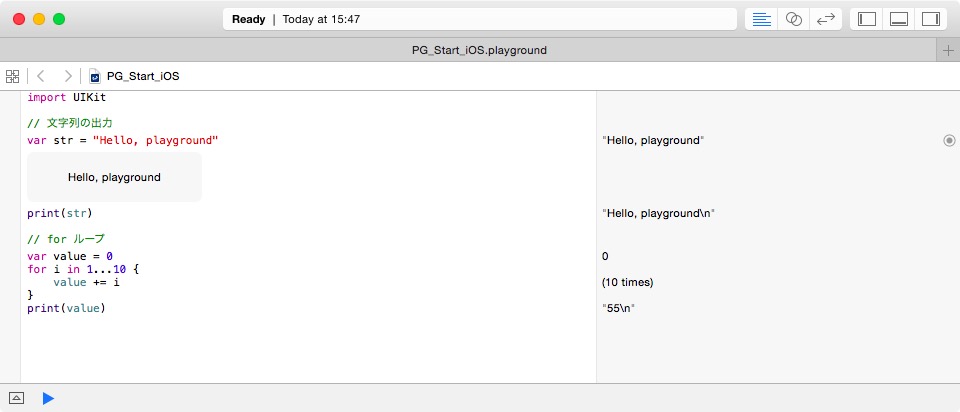Click the blue Run playground button
The image size is (960, 412).
point(48,399)
